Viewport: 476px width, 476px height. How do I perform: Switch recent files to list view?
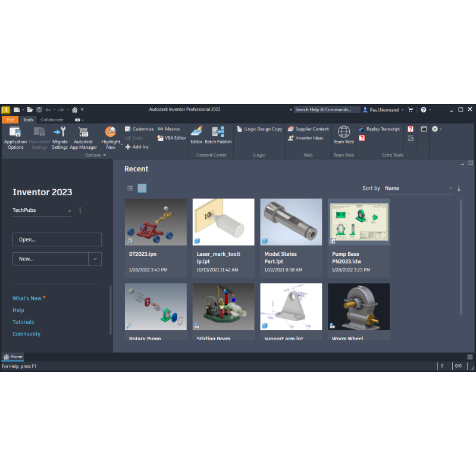130,188
